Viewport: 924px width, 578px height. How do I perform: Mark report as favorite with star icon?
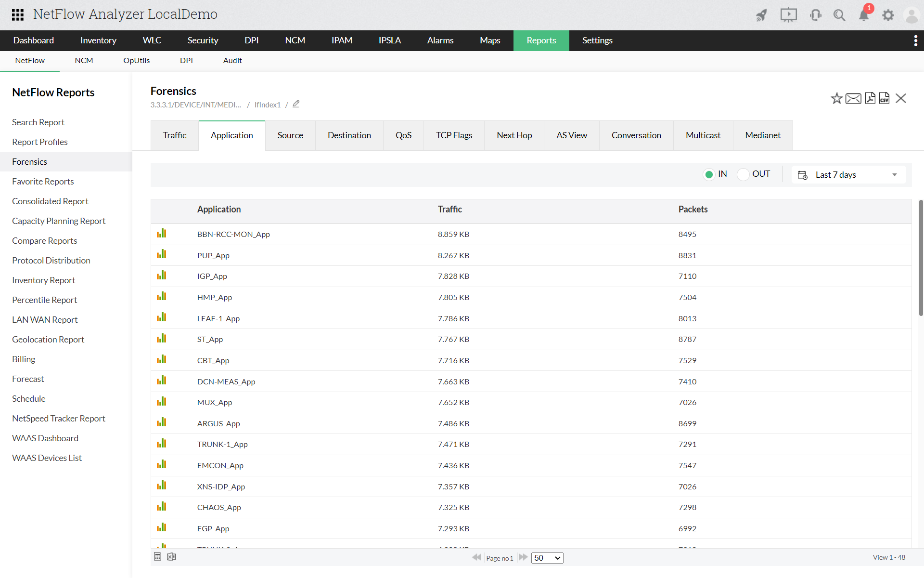(x=836, y=98)
